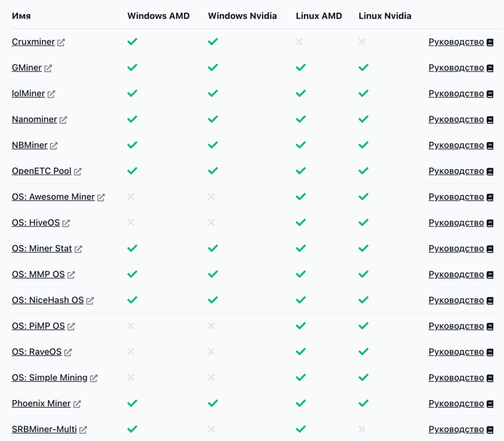Click external link icon next to Phoenix Miner
504x441 pixels.
coord(77,404)
